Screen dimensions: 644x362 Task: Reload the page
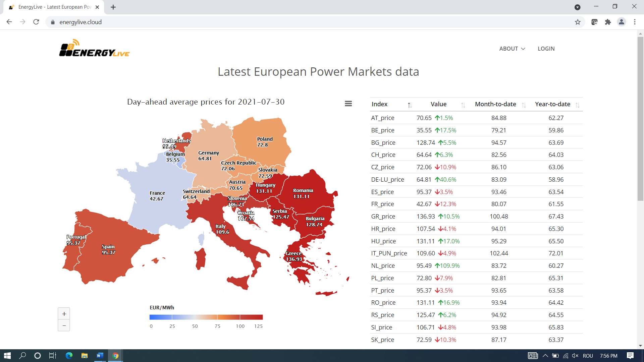pyautogui.click(x=36, y=22)
